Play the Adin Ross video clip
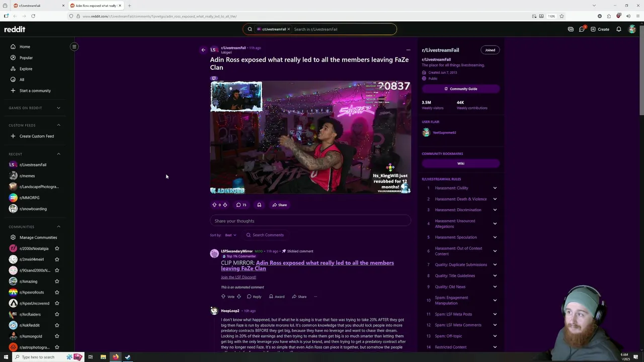 click(310, 137)
